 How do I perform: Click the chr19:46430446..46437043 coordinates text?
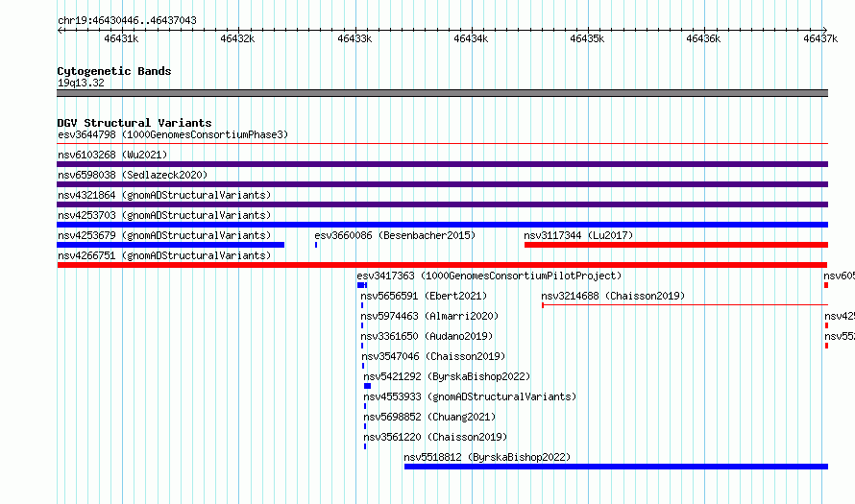click(127, 21)
